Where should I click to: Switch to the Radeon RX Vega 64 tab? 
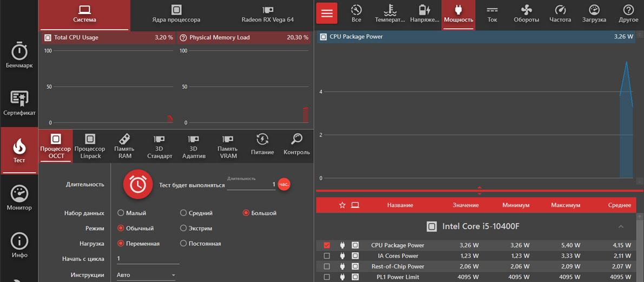point(268,15)
